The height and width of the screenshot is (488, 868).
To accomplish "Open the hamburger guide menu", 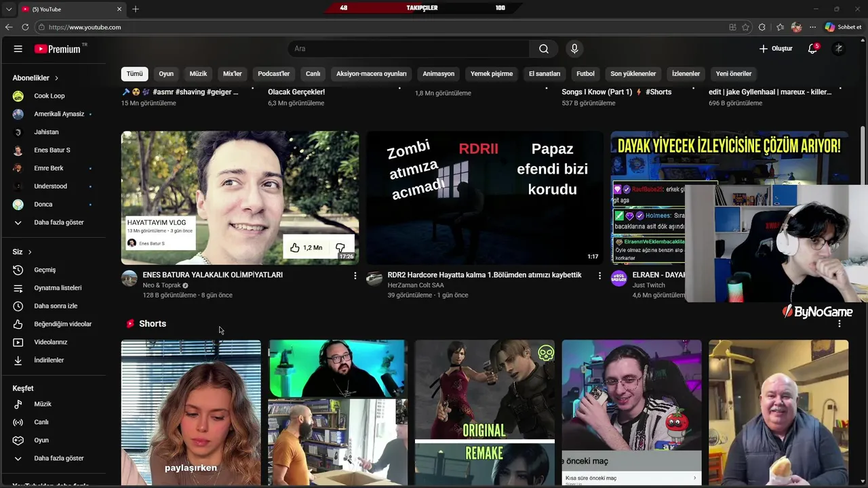I will [x=18, y=49].
